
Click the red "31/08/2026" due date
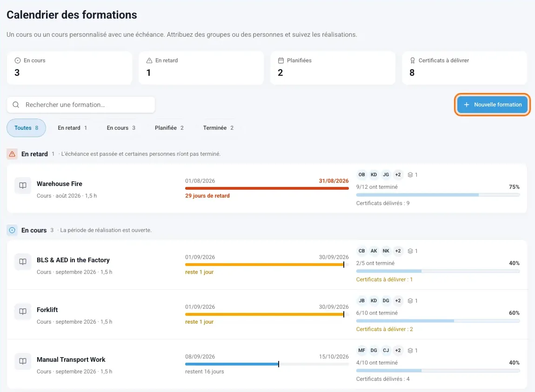click(x=334, y=181)
